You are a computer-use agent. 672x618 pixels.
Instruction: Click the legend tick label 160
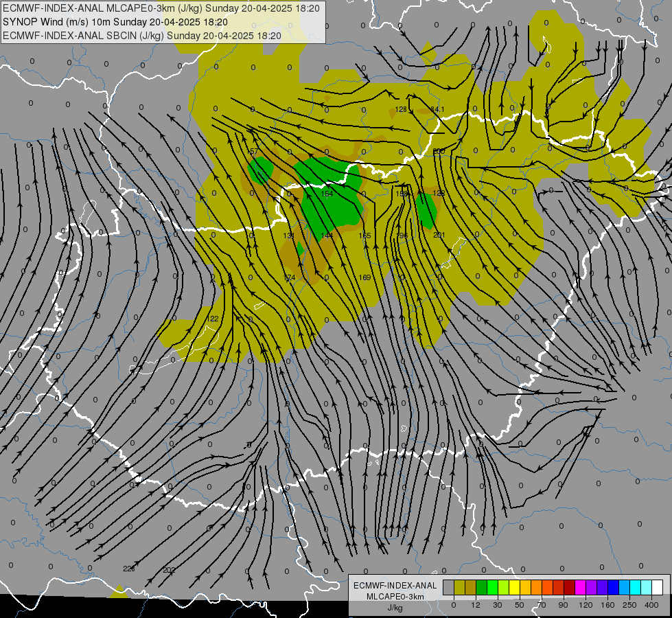click(x=607, y=605)
